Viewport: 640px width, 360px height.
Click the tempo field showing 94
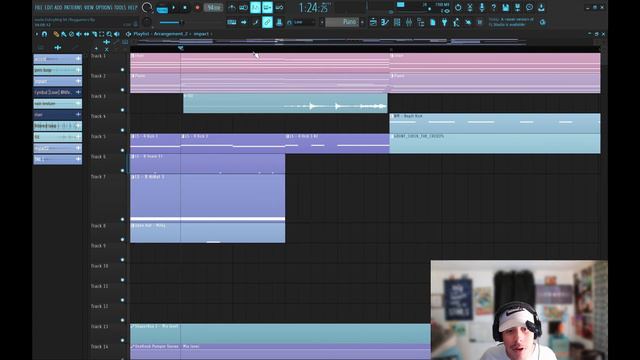point(213,8)
